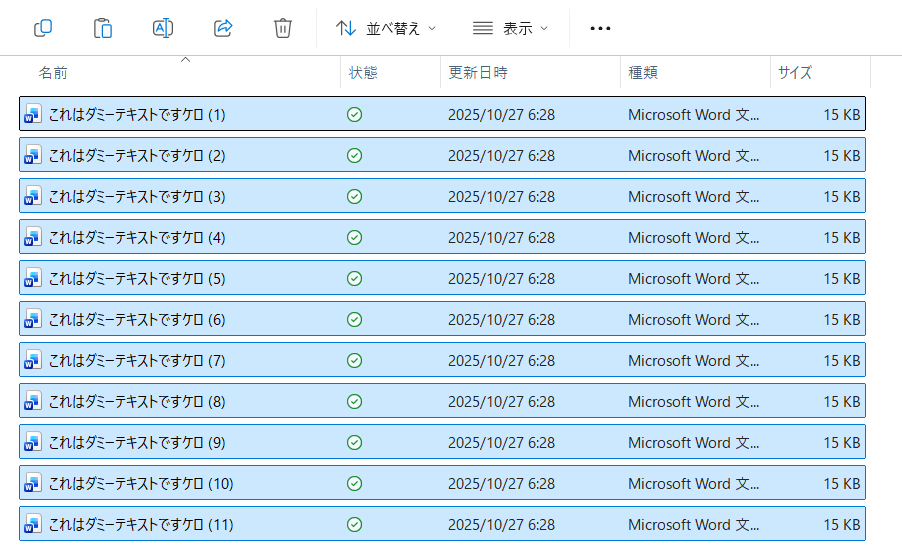Viewport: 902px width, 555px height.
Task: Select file これはダミーテキストですケロ (3)
Action: (137, 197)
